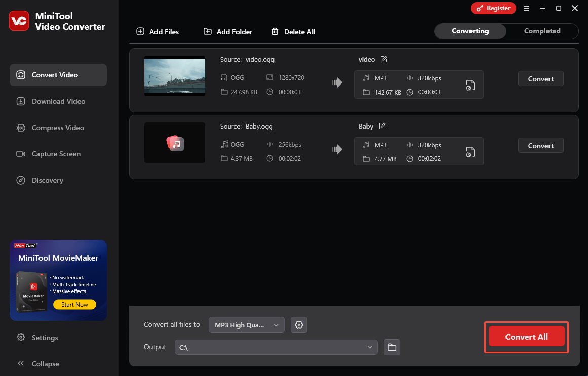Click the Add Folder button
588x376 pixels.
point(227,32)
